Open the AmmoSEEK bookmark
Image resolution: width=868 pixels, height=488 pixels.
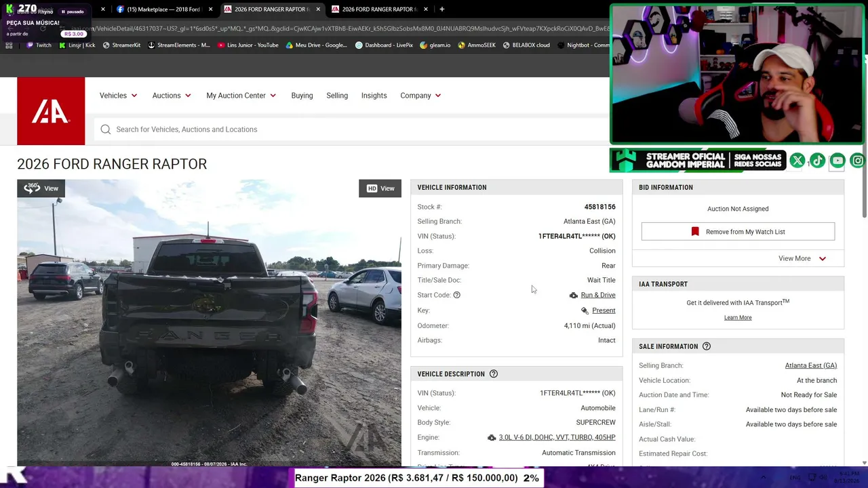click(477, 45)
